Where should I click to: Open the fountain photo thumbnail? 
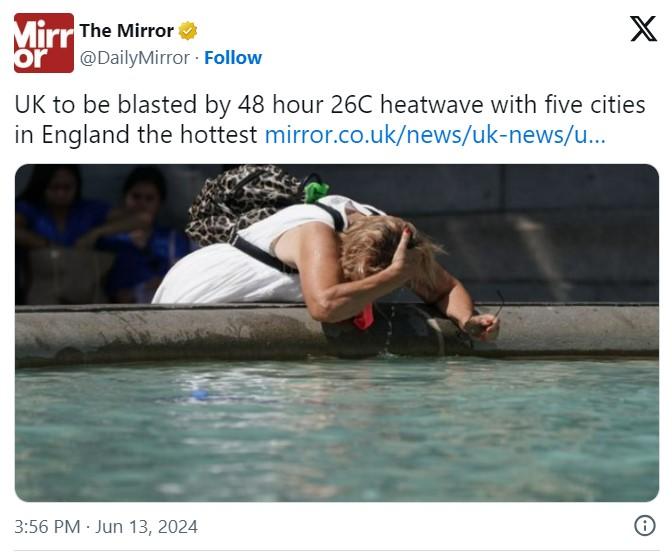pyautogui.click(x=337, y=333)
